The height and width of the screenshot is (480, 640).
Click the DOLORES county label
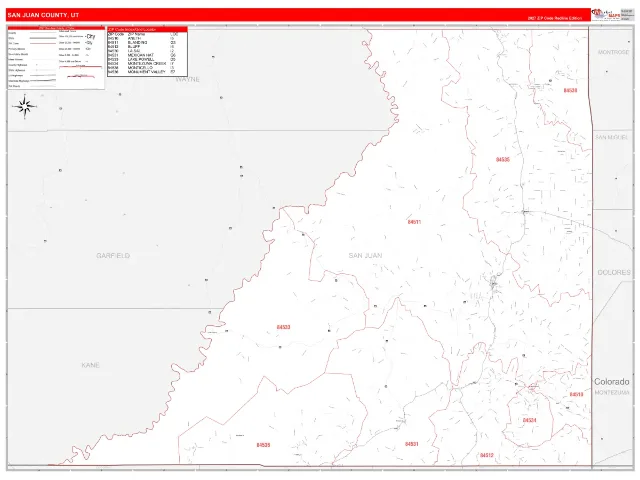[x=614, y=272]
